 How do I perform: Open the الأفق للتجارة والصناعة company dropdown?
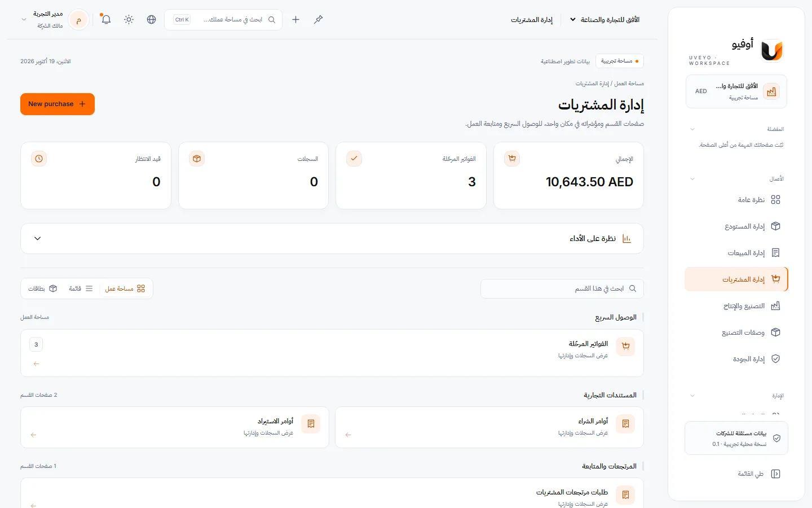click(x=604, y=20)
